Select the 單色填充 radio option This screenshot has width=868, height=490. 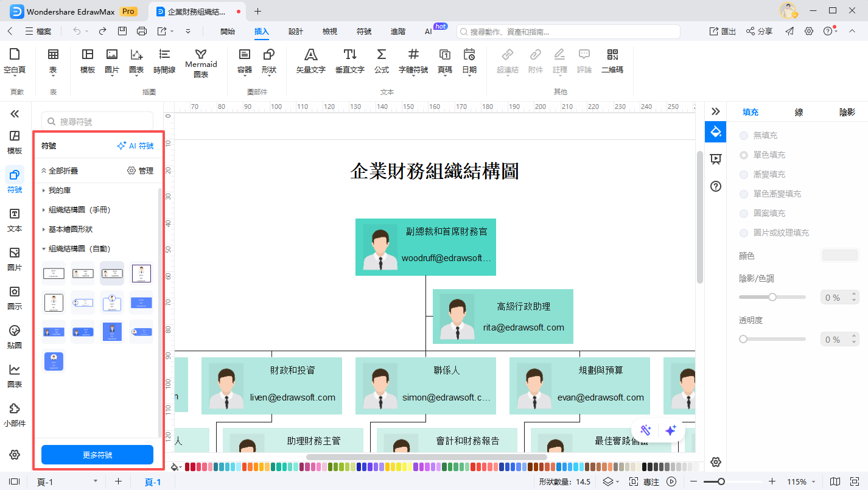coord(744,155)
